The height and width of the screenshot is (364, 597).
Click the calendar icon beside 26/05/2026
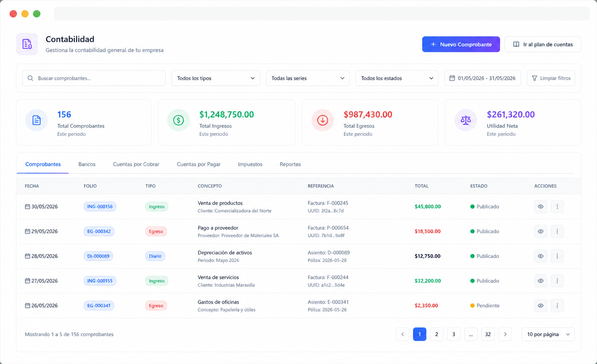point(27,306)
